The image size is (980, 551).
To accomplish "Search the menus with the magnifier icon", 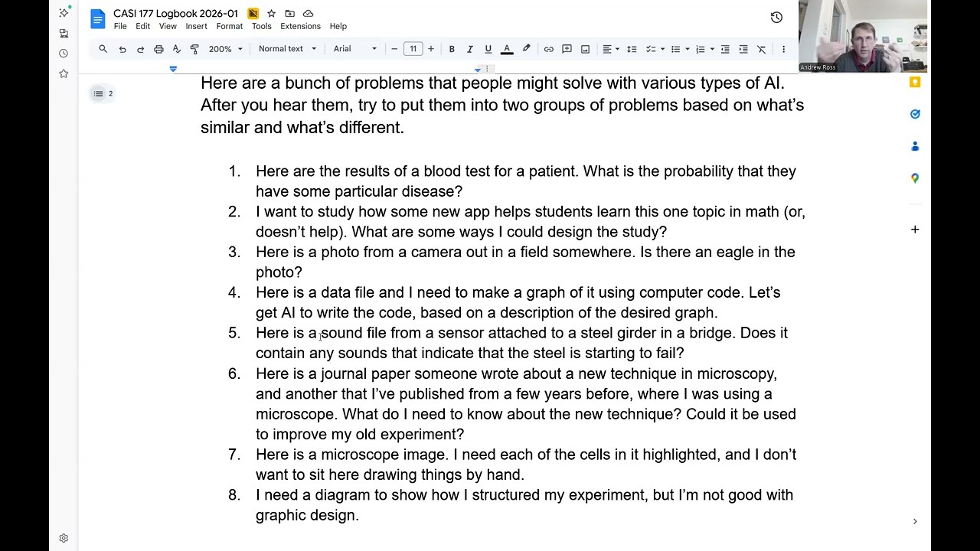I will click(x=103, y=49).
